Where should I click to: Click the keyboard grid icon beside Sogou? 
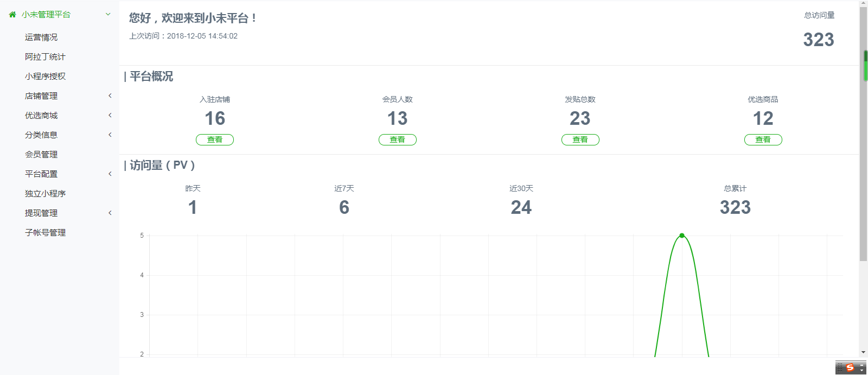840,368
